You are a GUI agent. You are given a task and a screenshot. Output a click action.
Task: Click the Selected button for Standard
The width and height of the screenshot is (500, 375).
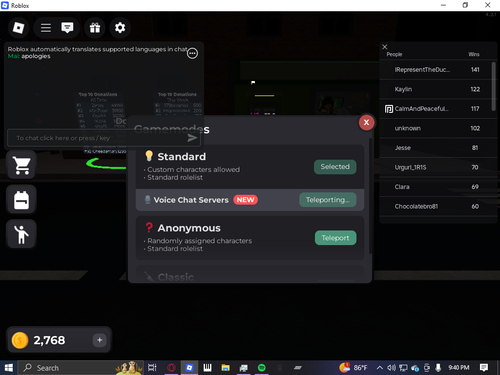[x=335, y=167]
